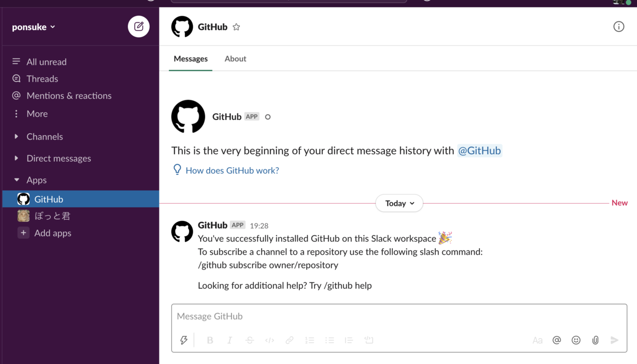Click the @GitHub mention link
Image resolution: width=637 pixels, height=364 pixels.
coord(479,151)
